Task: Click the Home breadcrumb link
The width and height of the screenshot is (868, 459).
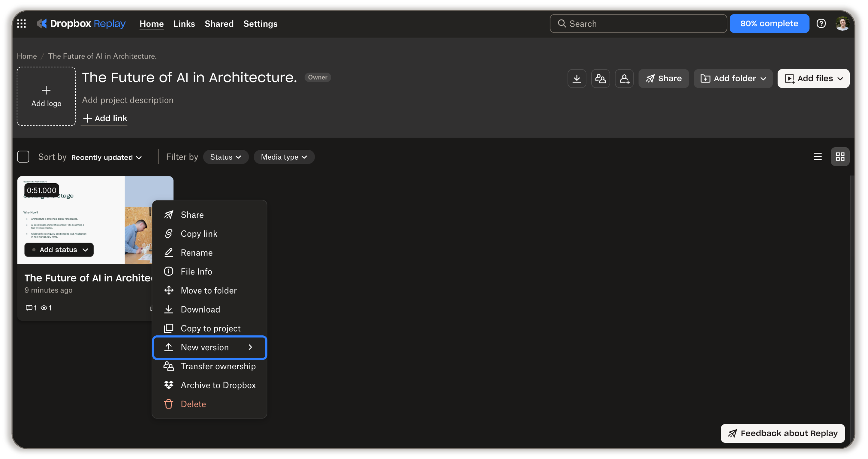Action: 27,56
